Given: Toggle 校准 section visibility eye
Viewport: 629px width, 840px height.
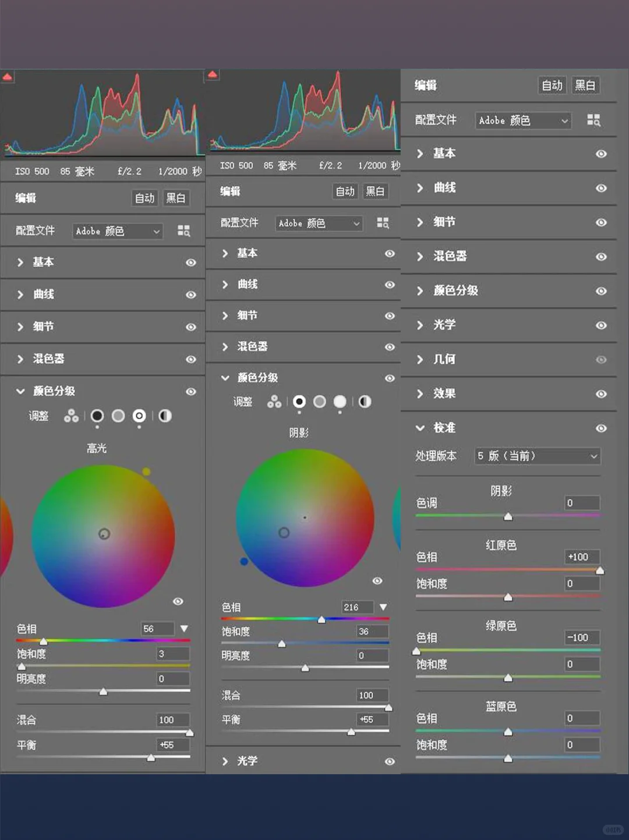Looking at the screenshot, I should (x=601, y=428).
